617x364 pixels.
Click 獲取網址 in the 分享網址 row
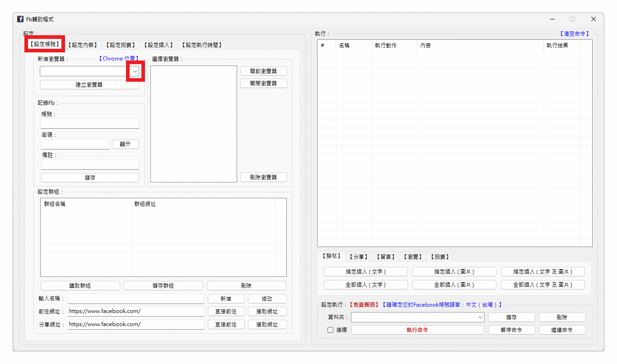(x=267, y=325)
